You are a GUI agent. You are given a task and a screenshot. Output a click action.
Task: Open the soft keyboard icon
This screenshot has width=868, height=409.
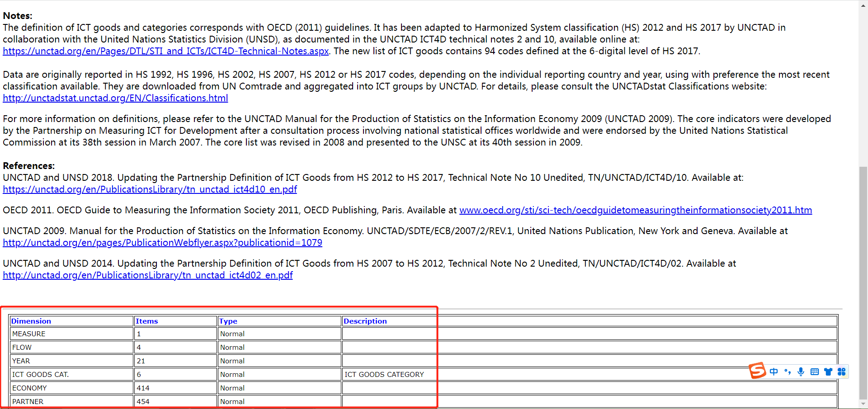pyautogui.click(x=815, y=371)
